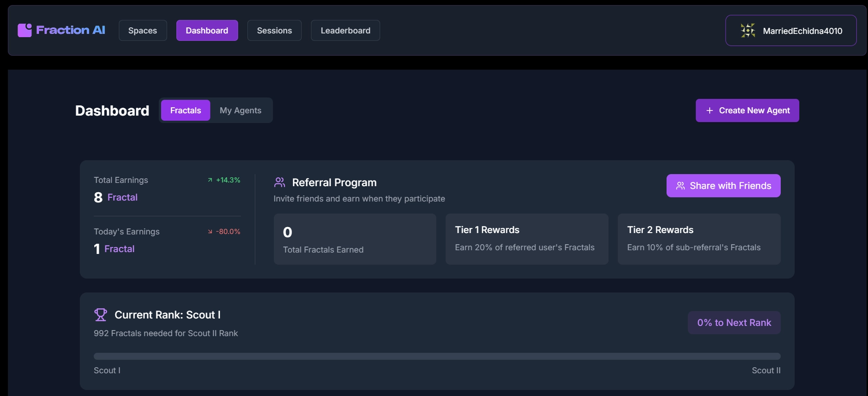The image size is (868, 396).
Task: Click the rank progress bar
Action: pos(437,356)
